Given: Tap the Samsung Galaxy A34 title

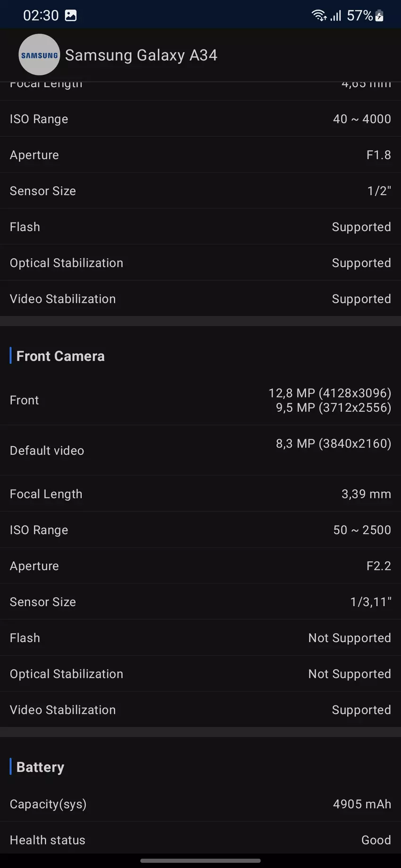Looking at the screenshot, I should [141, 55].
